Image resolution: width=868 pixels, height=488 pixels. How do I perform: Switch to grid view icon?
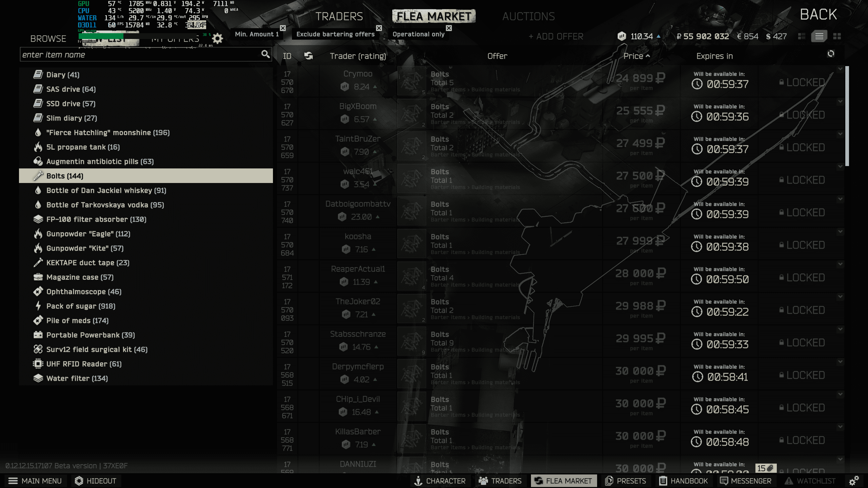coord(837,36)
